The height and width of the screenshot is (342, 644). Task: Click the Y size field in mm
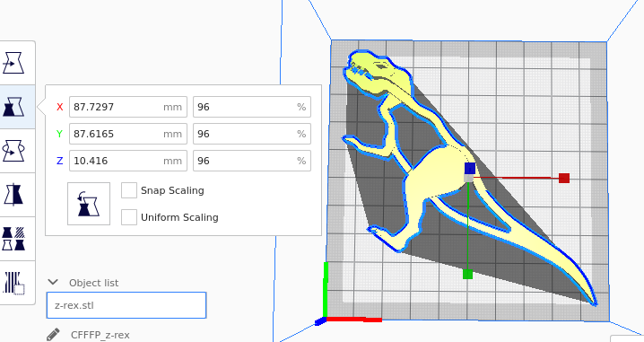coord(128,134)
